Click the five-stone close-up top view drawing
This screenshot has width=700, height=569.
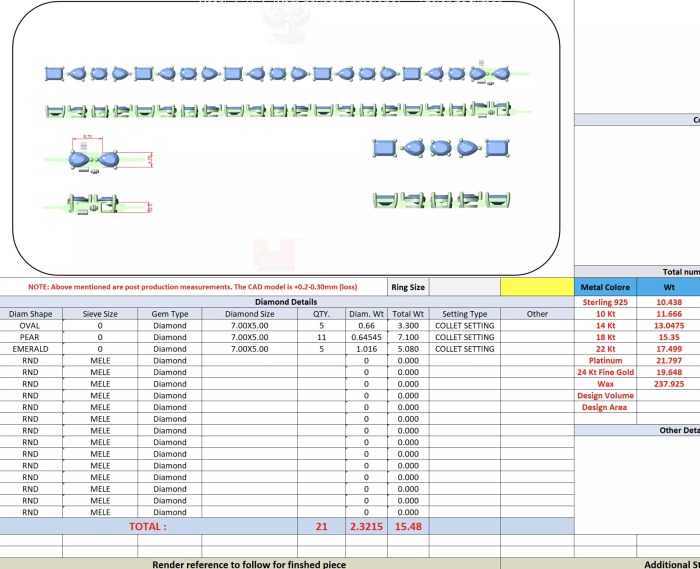click(442, 149)
